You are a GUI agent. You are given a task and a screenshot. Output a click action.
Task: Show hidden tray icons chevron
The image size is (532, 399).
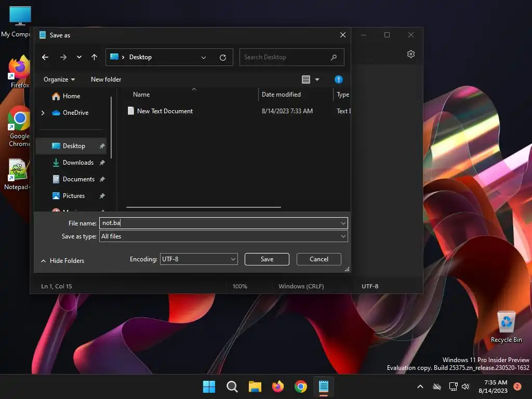tap(420, 387)
